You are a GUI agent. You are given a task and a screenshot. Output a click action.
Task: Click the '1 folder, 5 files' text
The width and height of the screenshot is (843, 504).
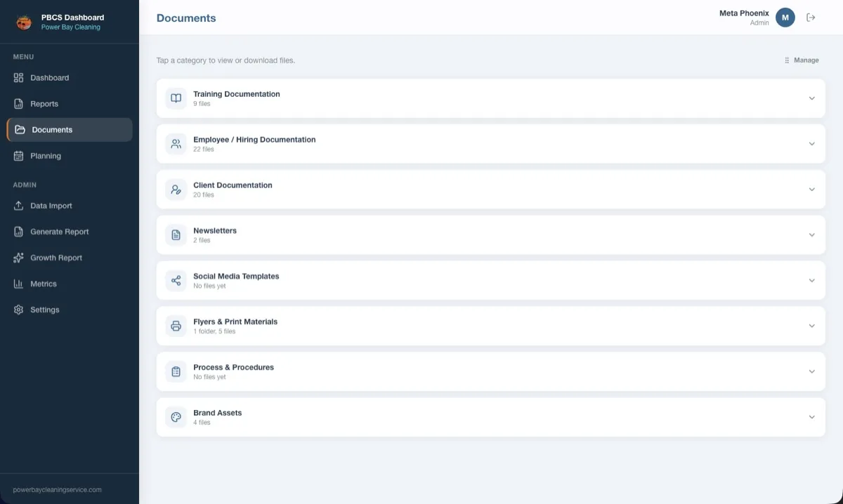214,331
